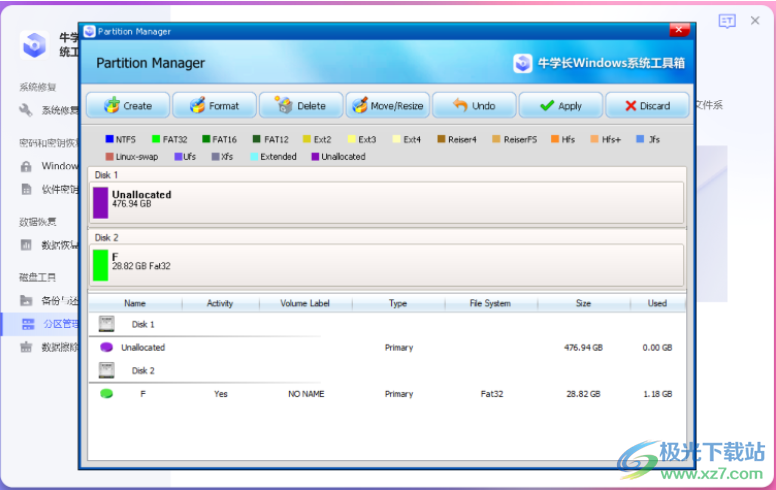Click the Name column header
The height and width of the screenshot is (490, 776).
[135, 303]
